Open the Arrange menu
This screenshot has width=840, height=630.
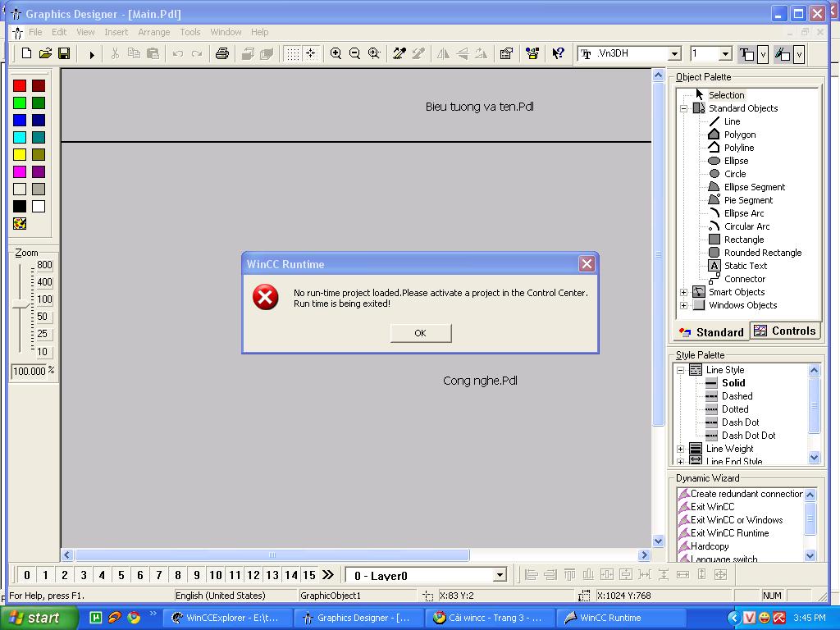tap(153, 32)
